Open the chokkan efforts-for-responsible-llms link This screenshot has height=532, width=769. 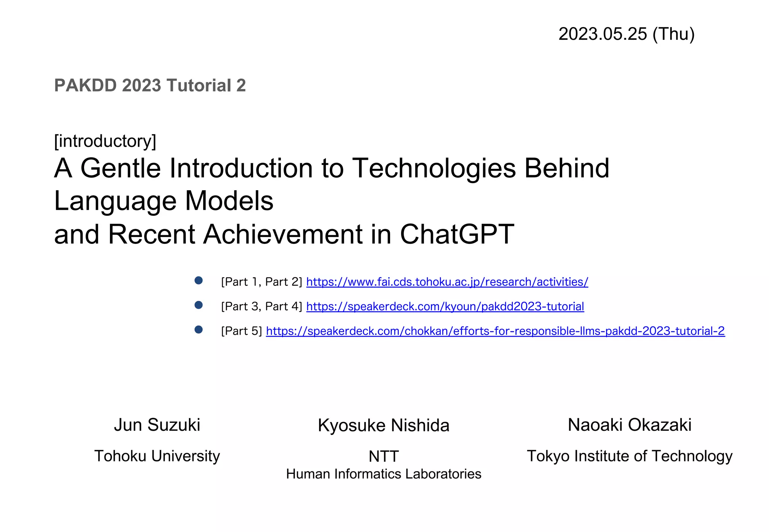pos(495,331)
